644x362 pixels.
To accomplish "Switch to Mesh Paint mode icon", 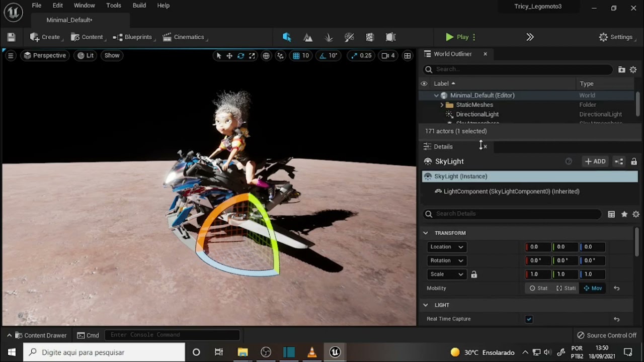I will (349, 37).
